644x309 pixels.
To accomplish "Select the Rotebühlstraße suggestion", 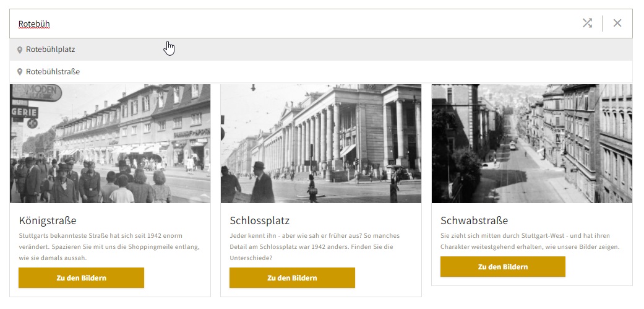I will point(321,72).
